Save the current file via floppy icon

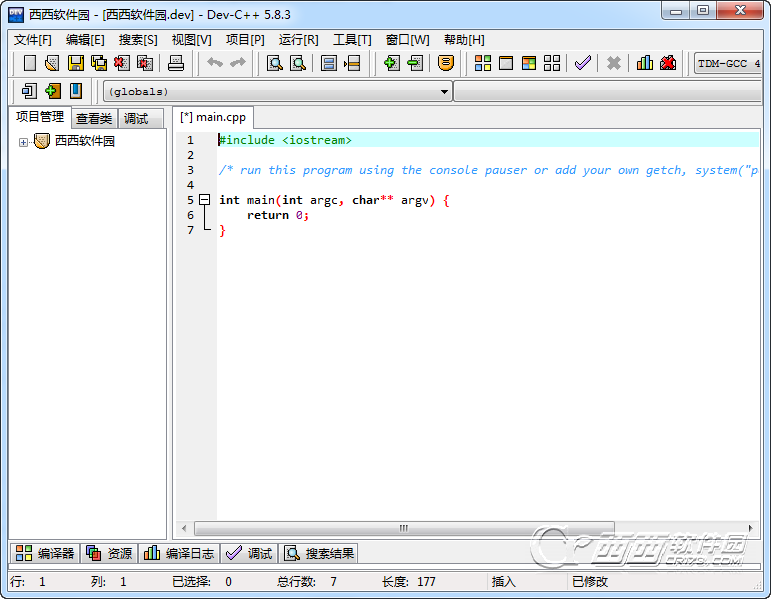point(76,63)
